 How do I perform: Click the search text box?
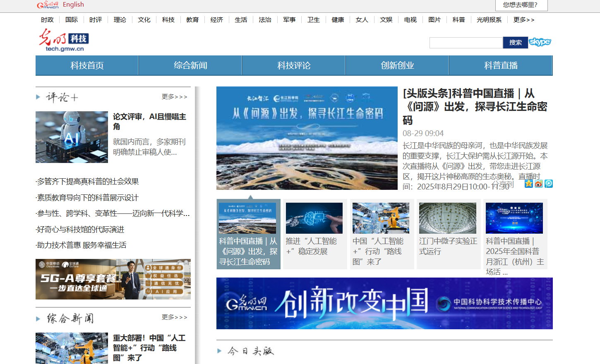466,43
